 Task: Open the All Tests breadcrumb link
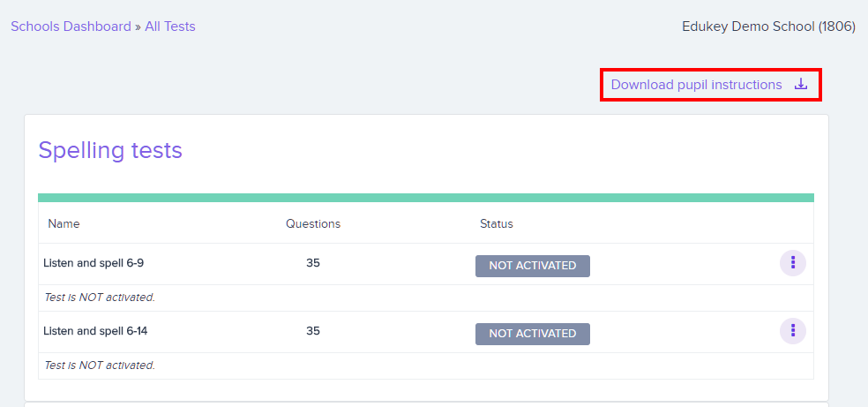click(x=170, y=26)
